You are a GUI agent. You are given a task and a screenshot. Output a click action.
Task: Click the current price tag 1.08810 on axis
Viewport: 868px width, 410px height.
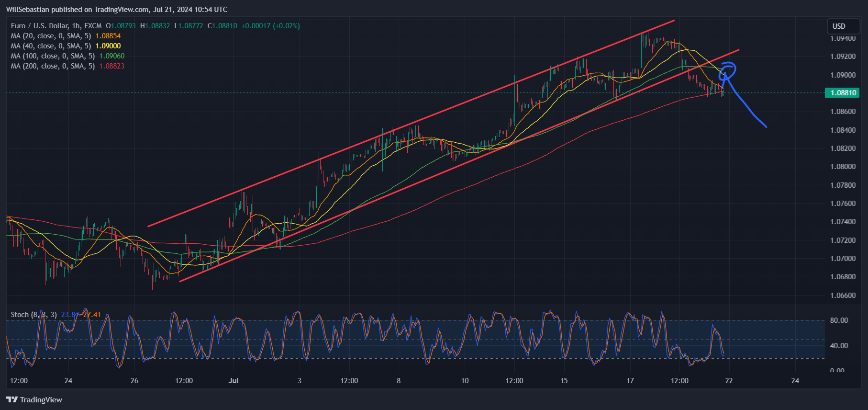coord(843,93)
